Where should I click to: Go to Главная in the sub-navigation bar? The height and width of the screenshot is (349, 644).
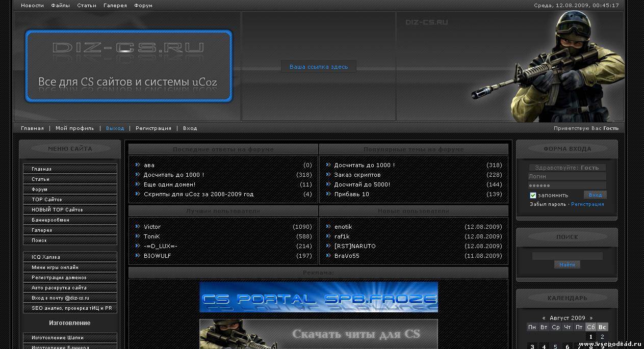(x=32, y=128)
